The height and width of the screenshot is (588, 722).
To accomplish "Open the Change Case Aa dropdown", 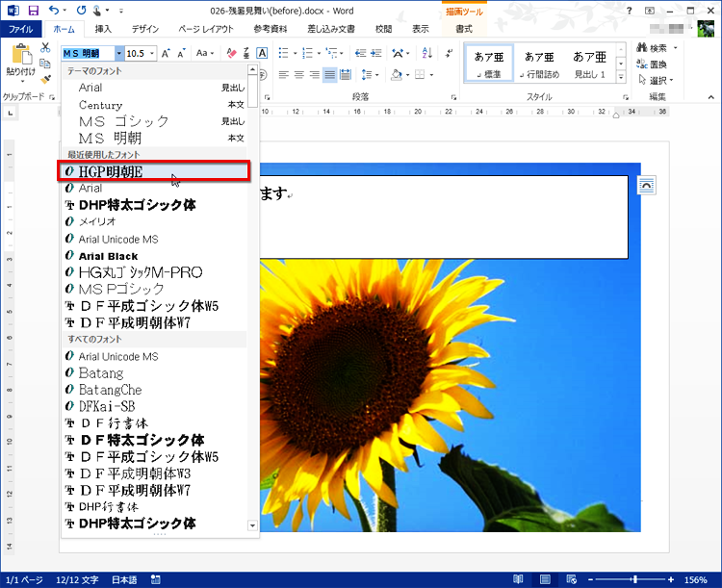I will click(x=205, y=54).
